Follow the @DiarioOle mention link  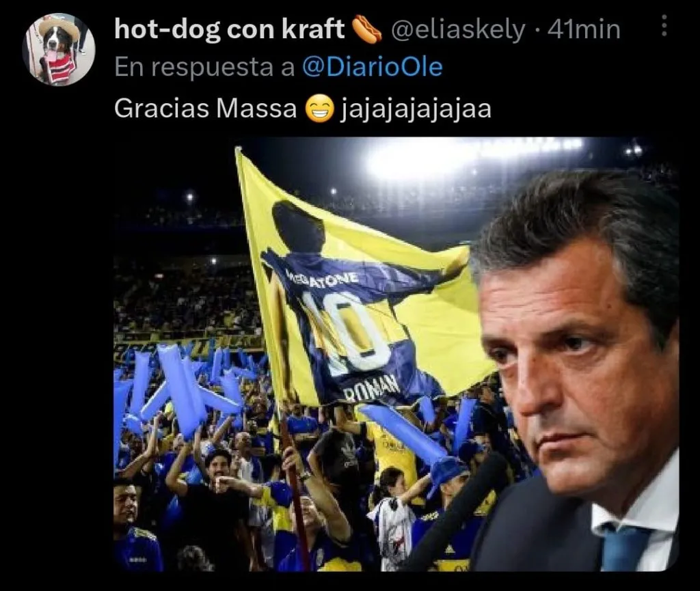[373, 68]
